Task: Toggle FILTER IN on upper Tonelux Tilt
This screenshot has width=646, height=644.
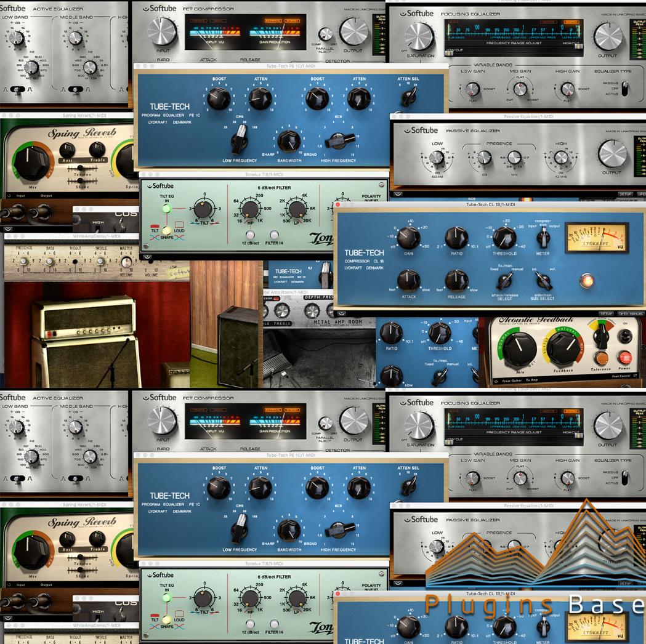Action: (x=274, y=235)
